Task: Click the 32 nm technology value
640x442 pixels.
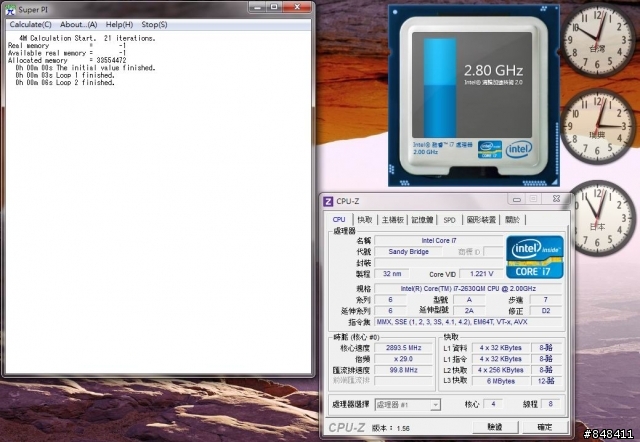Action: pyautogui.click(x=392, y=274)
